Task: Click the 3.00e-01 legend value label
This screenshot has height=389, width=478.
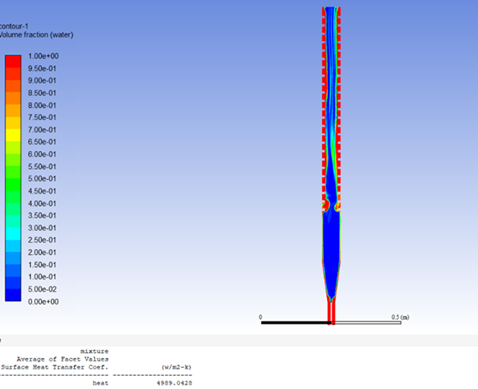Action: point(42,228)
